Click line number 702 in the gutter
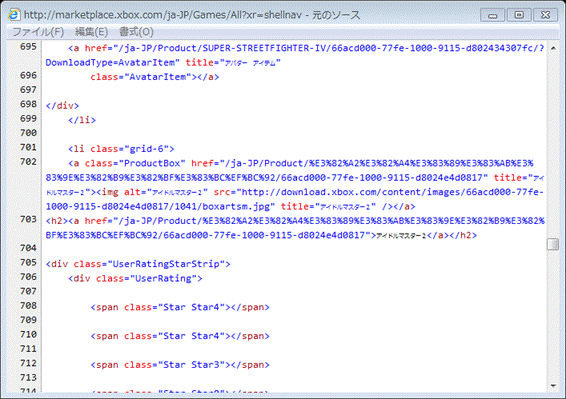The image size is (566, 399). click(x=28, y=162)
